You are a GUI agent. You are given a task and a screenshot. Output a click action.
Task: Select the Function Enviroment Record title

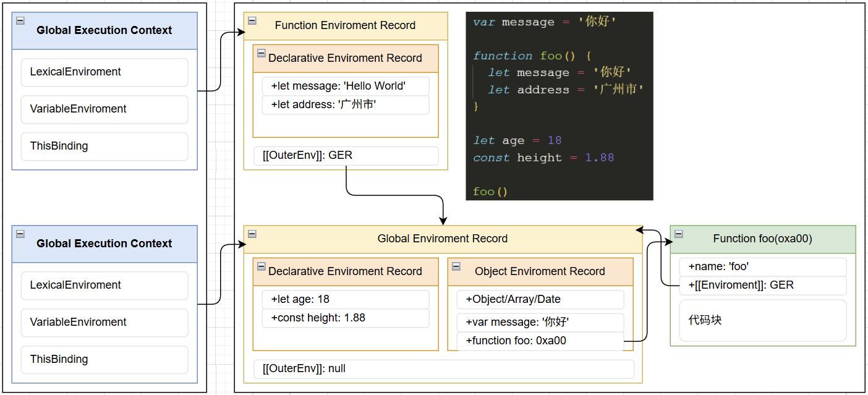click(345, 25)
